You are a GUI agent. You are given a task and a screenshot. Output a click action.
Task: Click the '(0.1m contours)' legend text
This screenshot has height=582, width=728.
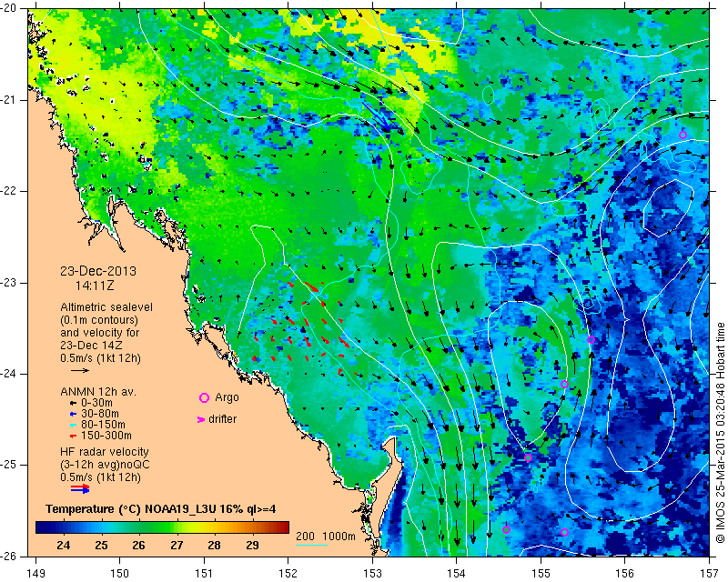(x=99, y=320)
